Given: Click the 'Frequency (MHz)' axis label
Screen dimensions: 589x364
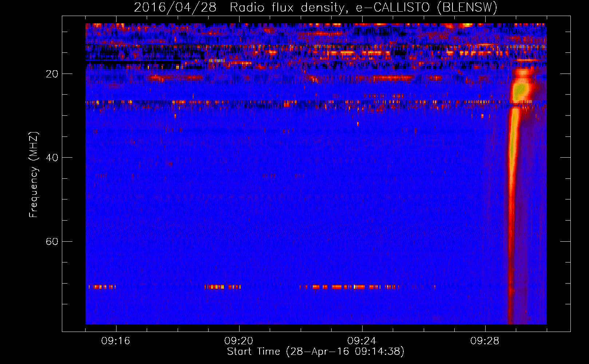Looking at the screenshot, I should click(33, 175).
